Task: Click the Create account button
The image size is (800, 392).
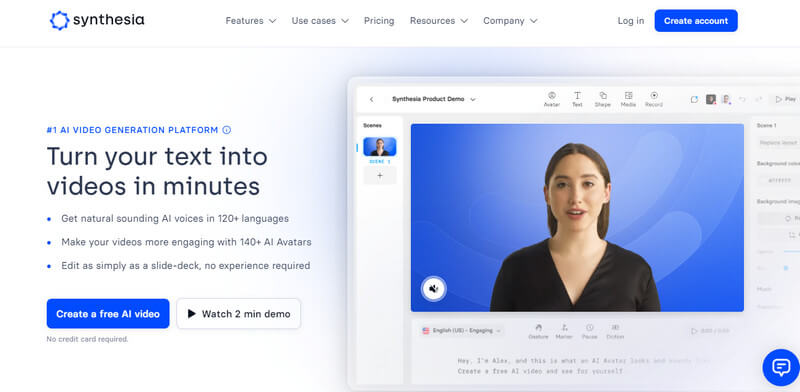Action: pyautogui.click(x=696, y=21)
